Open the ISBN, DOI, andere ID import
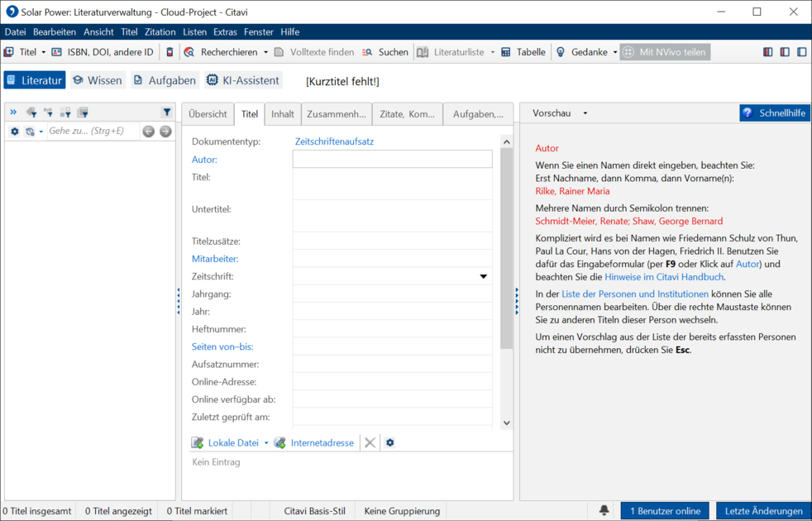The width and height of the screenshot is (812, 521). (x=103, y=52)
